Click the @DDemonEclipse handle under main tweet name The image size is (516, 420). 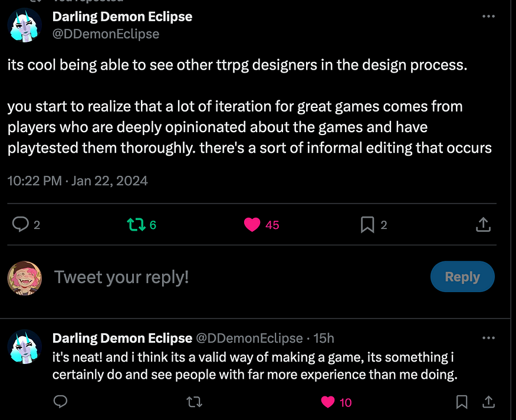point(106,34)
